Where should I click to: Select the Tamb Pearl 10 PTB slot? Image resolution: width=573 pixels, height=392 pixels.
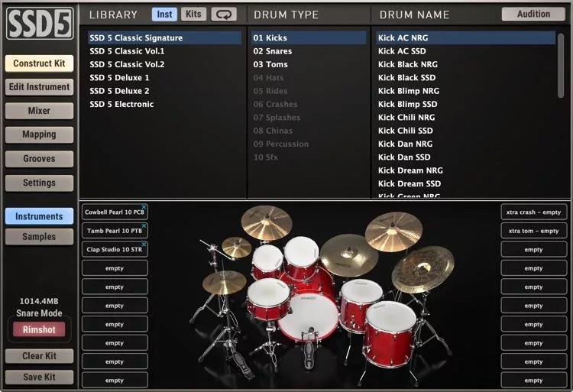pos(115,231)
